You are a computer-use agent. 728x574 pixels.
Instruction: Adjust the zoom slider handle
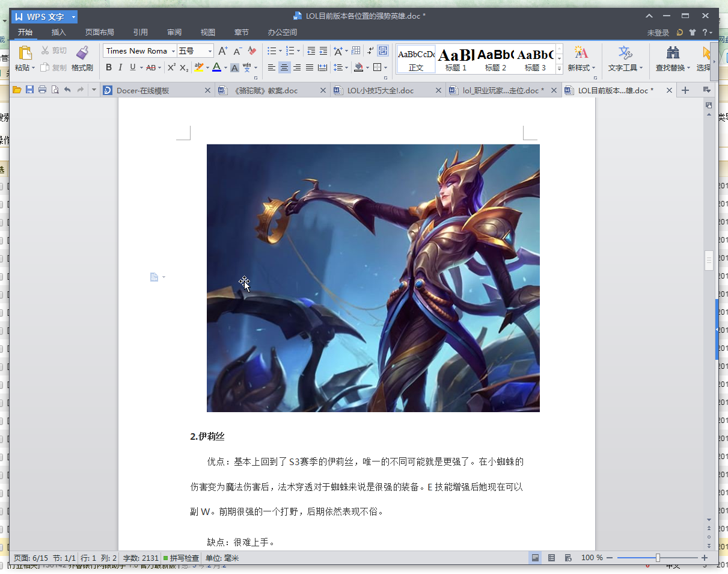[x=658, y=558]
